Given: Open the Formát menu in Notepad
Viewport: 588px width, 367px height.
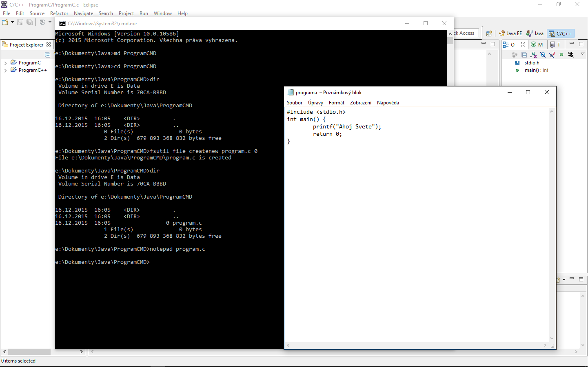Looking at the screenshot, I should point(336,103).
